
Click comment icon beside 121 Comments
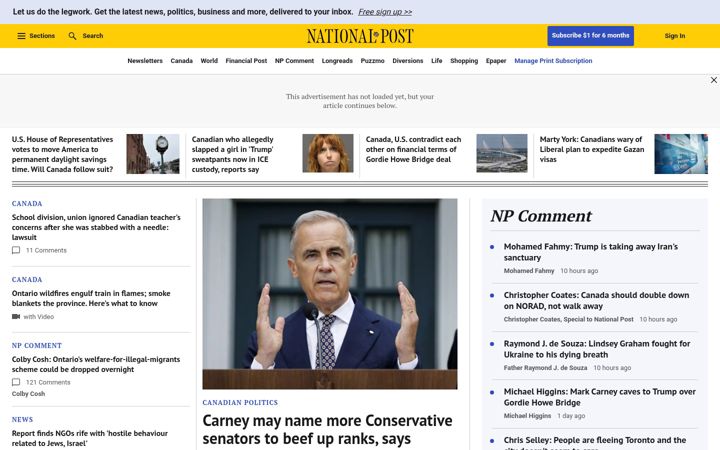point(16,382)
